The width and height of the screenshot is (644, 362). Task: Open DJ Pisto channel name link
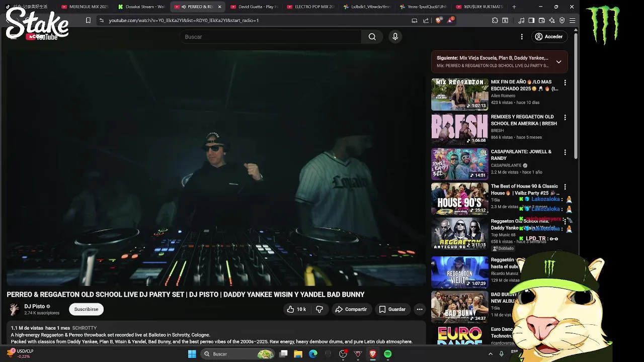point(35,306)
